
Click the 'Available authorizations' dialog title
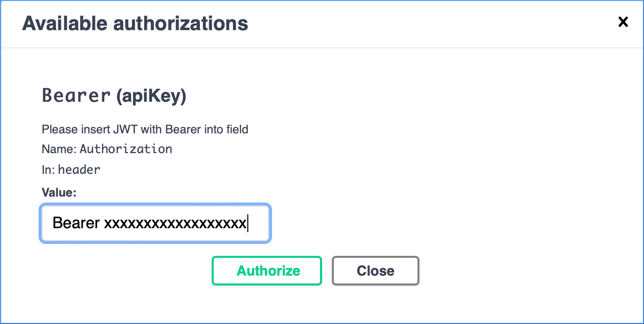(x=135, y=23)
